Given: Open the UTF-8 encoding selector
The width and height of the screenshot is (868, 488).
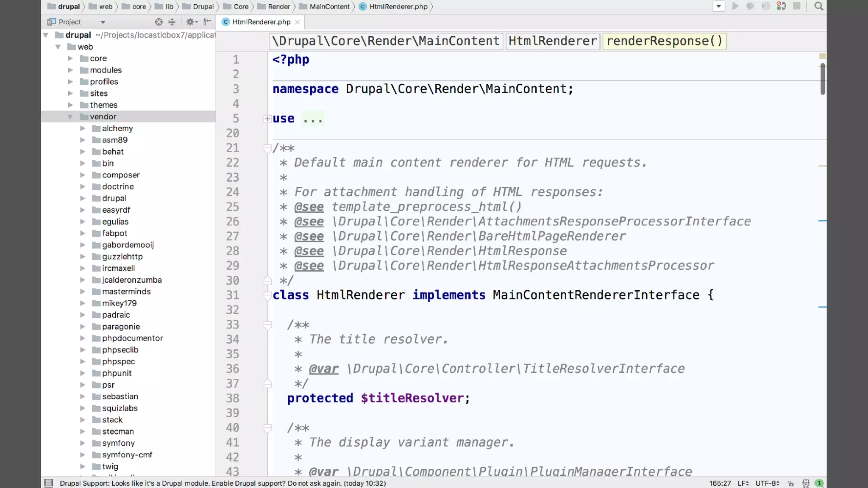Looking at the screenshot, I should click(x=767, y=483).
